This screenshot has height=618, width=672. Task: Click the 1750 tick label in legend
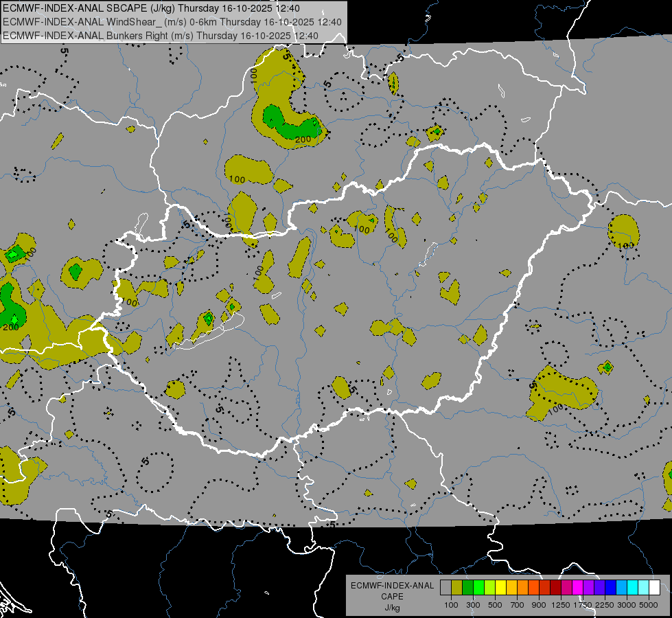tap(583, 605)
